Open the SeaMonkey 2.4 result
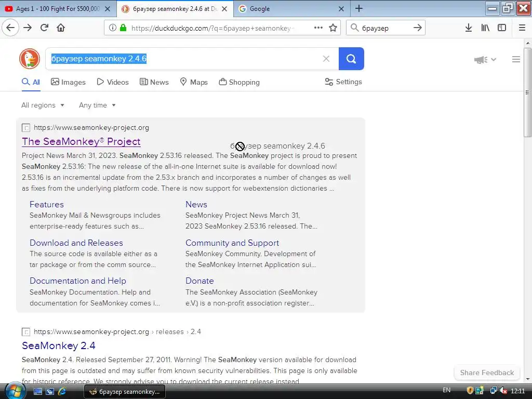532x399 pixels. pyautogui.click(x=58, y=345)
